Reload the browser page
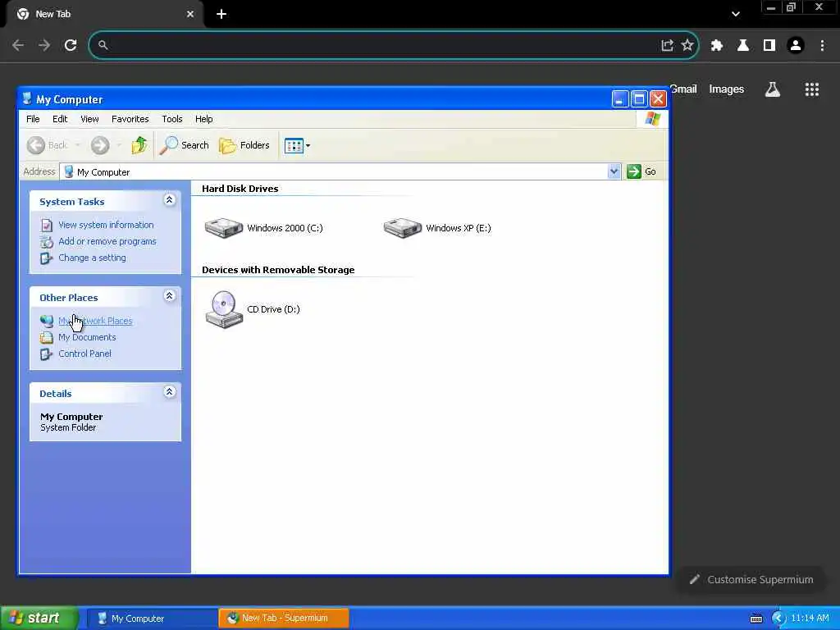 [71, 45]
